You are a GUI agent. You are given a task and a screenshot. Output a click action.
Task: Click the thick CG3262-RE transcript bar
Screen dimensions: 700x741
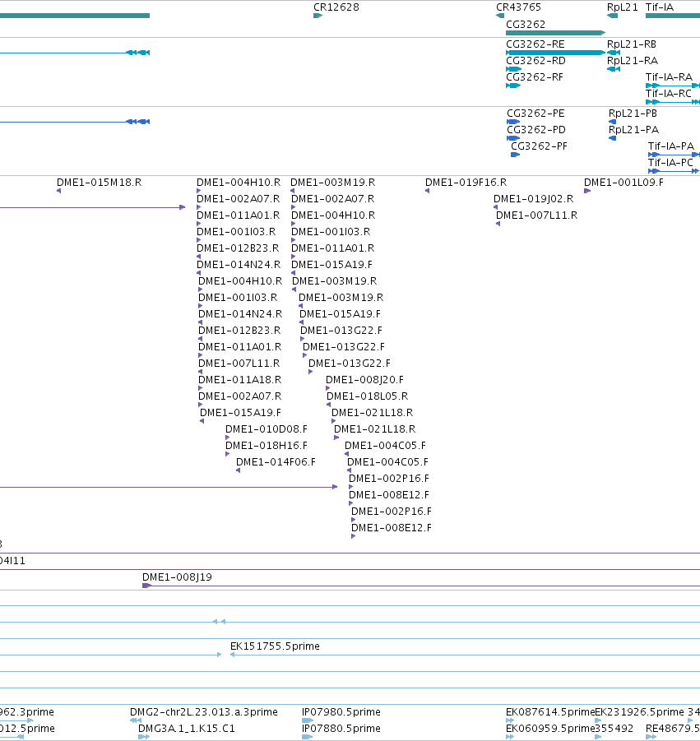point(555,53)
